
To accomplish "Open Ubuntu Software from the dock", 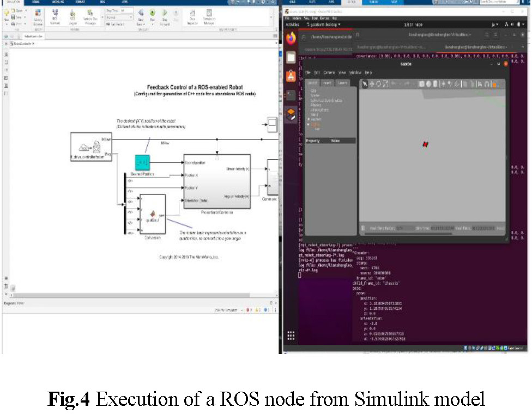I will [x=291, y=76].
